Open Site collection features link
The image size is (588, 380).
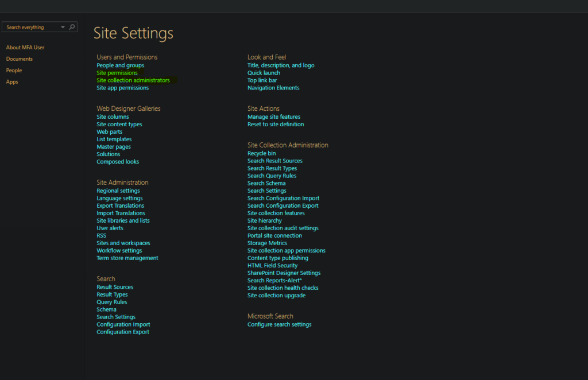[276, 213]
